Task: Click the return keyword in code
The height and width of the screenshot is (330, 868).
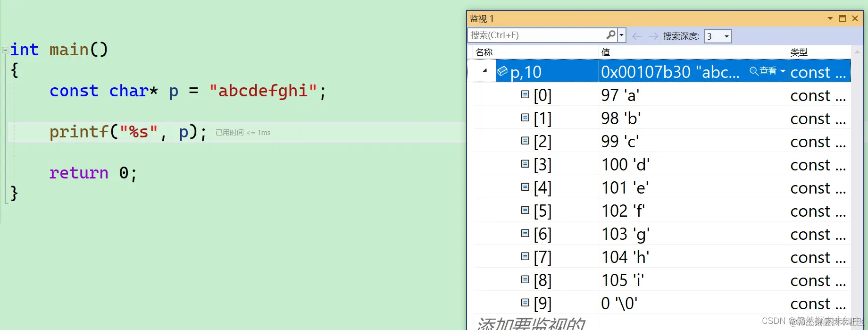Action: click(79, 173)
